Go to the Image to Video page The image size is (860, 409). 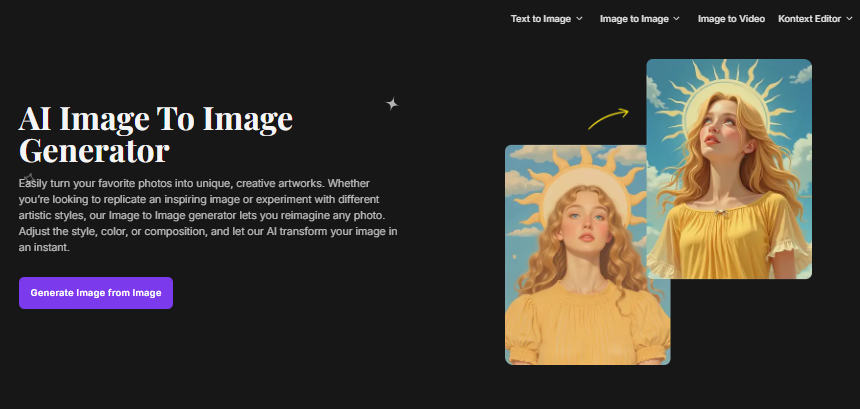coord(731,18)
